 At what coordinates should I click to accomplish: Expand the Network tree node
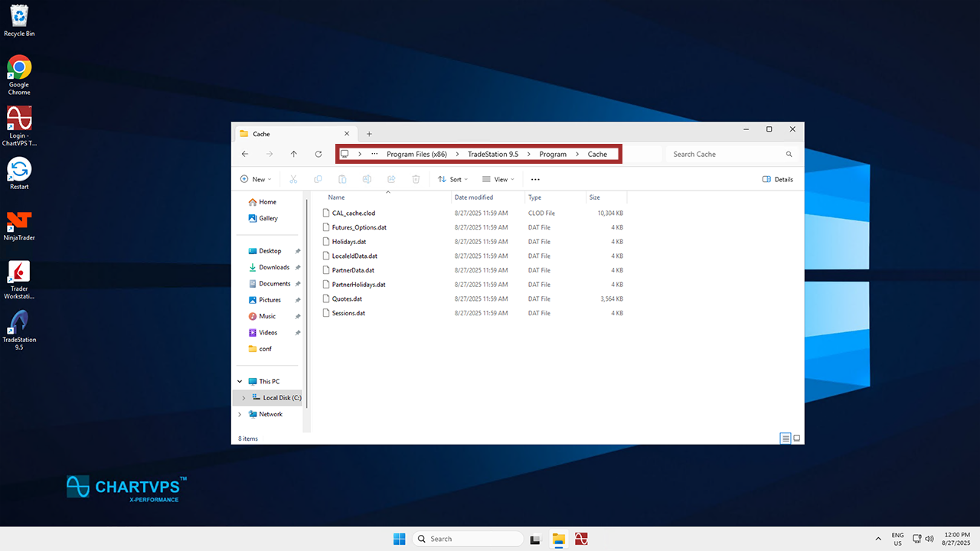(x=240, y=414)
